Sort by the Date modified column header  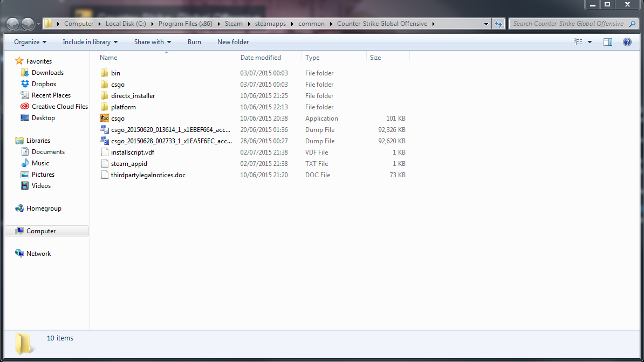click(x=269, y=58)
